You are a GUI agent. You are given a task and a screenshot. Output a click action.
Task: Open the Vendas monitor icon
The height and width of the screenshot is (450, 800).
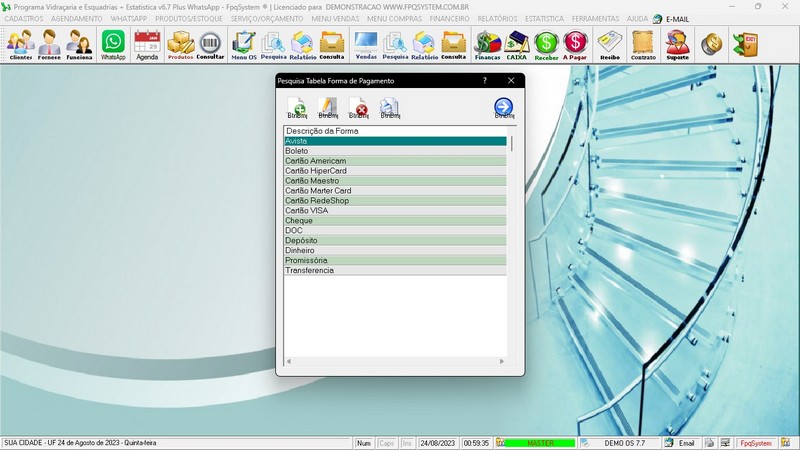click(366, 45)
